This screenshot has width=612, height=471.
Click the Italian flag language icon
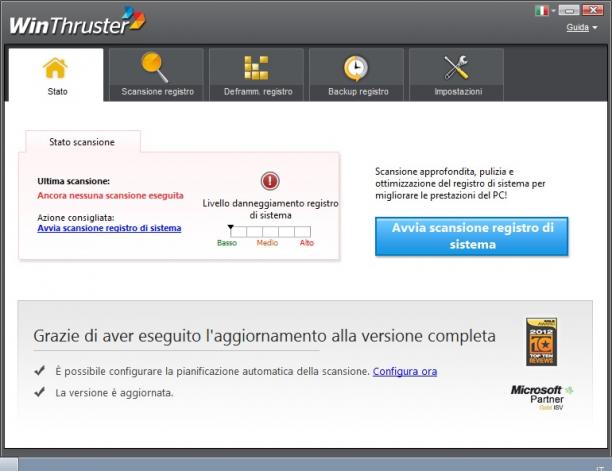pyautogui.click(x=542, y=11)
